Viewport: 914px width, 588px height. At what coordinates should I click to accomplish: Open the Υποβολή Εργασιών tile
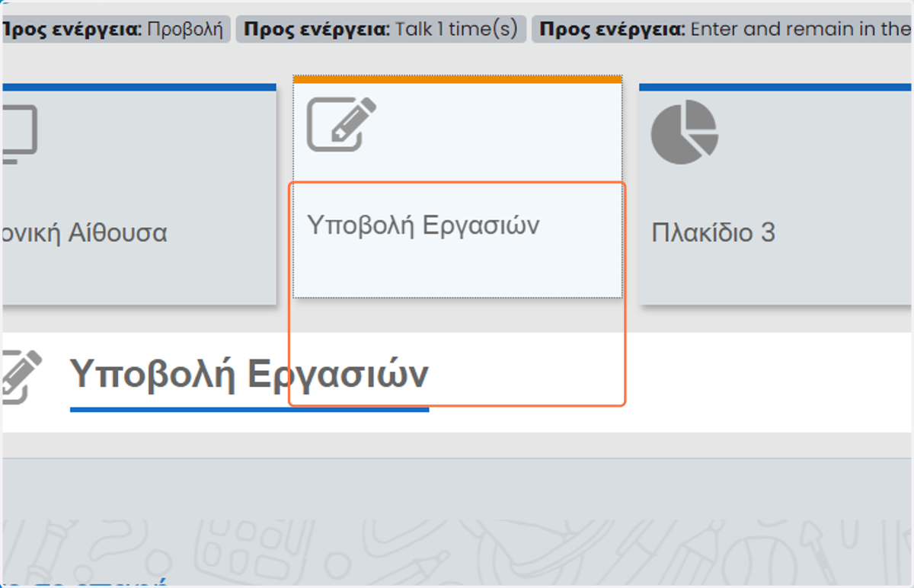(458, 187)
